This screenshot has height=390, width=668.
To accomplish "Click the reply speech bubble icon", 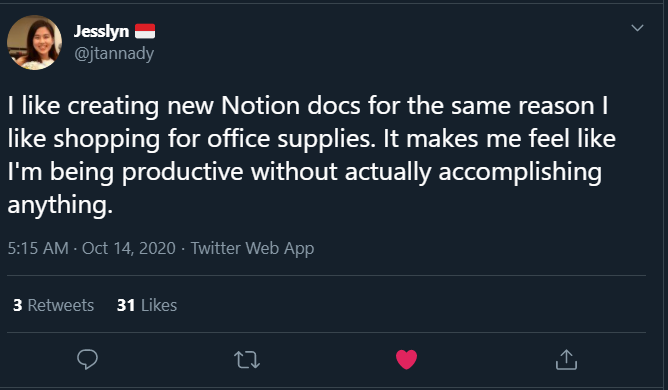I will (87, 359).
